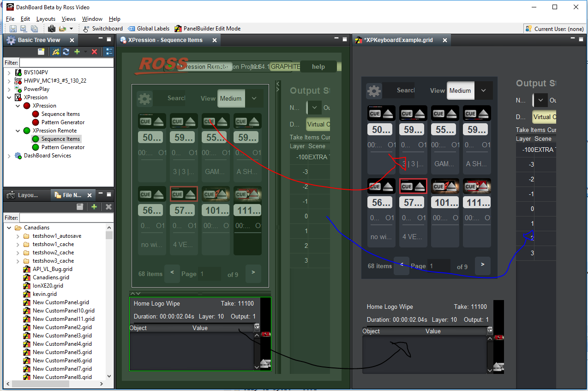
Task: Collapse the XPression Remote node
Action: coord(18,131)
